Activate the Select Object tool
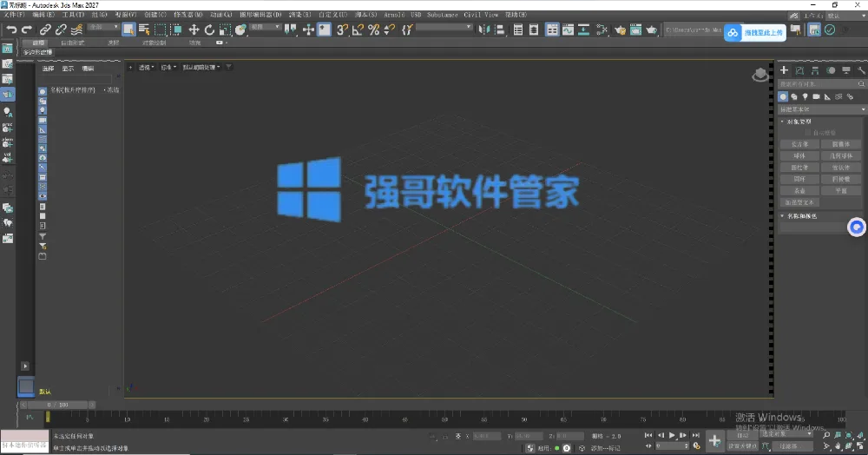This screenshot has height=455, width=868. tap(128, 30)
